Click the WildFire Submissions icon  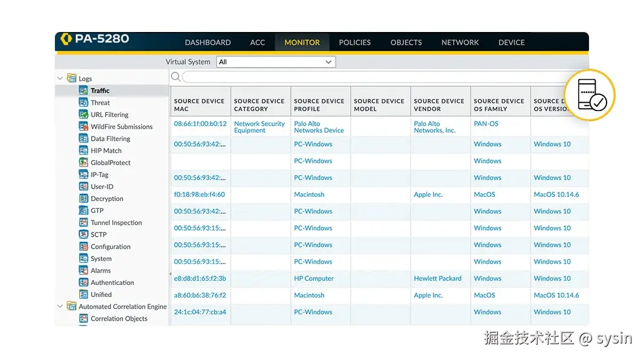[x=83, y=126]
